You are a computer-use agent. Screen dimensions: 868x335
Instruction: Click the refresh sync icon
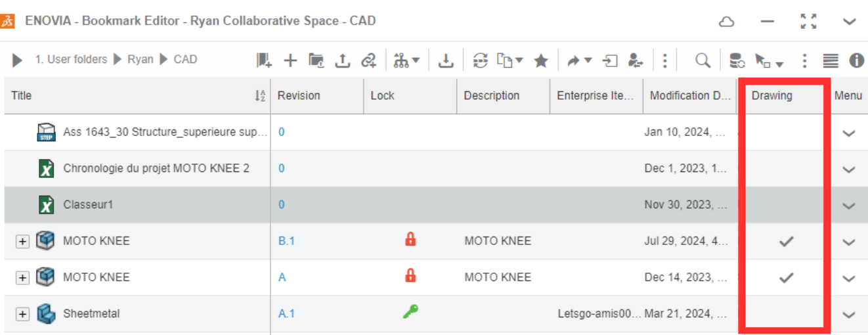tap(481, 60)
